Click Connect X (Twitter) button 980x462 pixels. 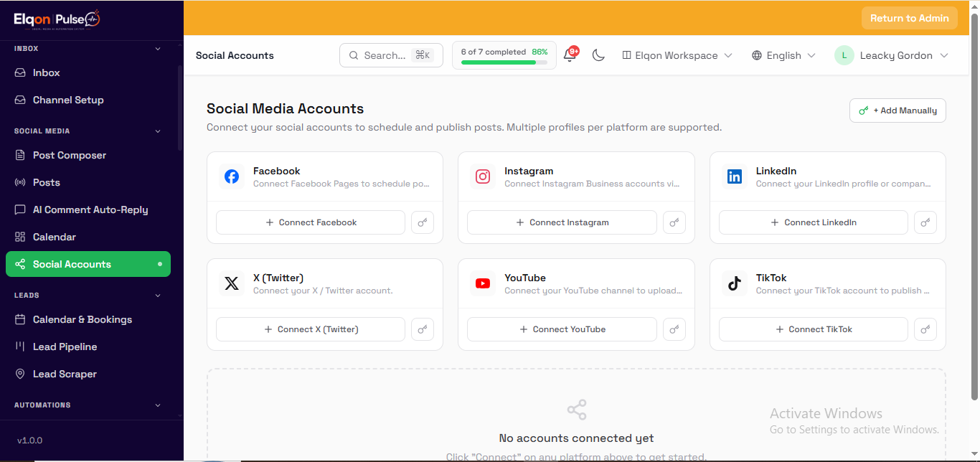[x=311, y=329]
